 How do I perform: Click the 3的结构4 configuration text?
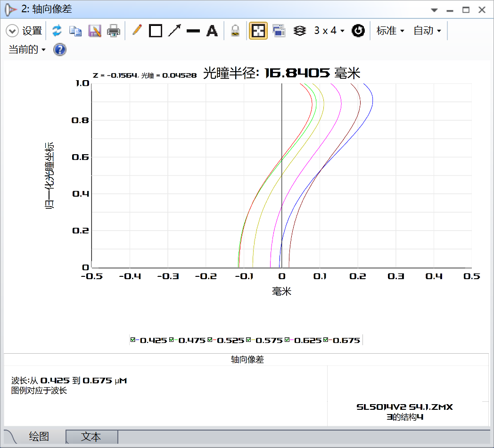click(x=405, y=417)
